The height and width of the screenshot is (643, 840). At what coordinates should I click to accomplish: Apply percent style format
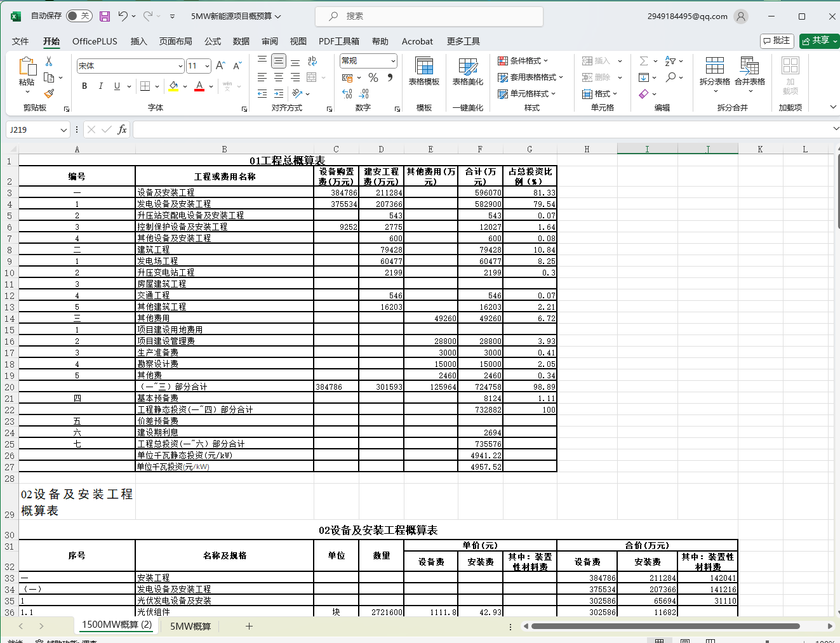(x=373, y=77)
